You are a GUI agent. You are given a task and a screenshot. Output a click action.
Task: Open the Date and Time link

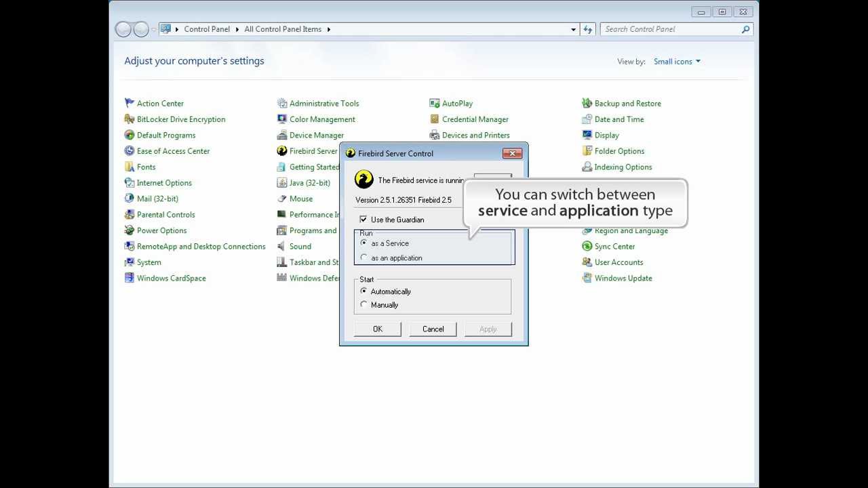coord(619,119)
